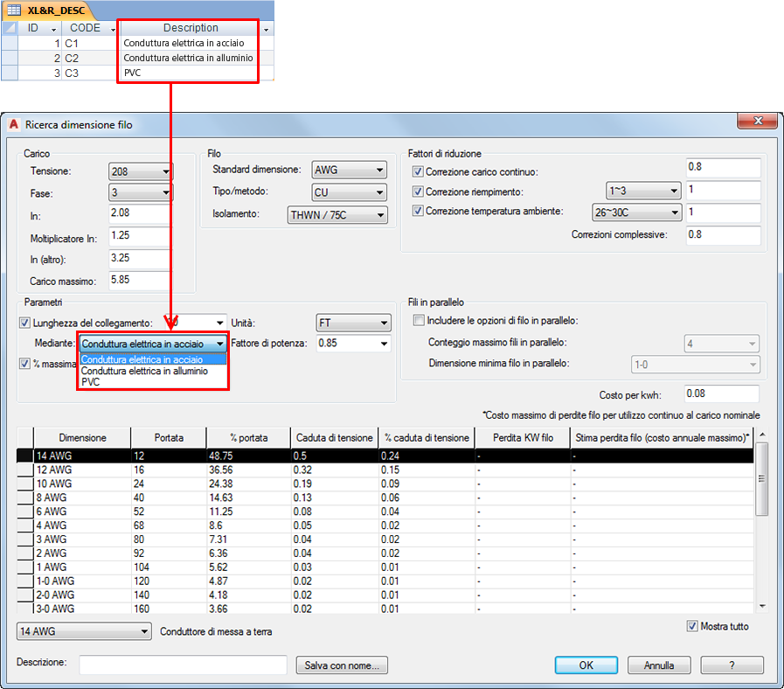
Task: Open the Unità FT dropdown
Action: pos(353,324)
